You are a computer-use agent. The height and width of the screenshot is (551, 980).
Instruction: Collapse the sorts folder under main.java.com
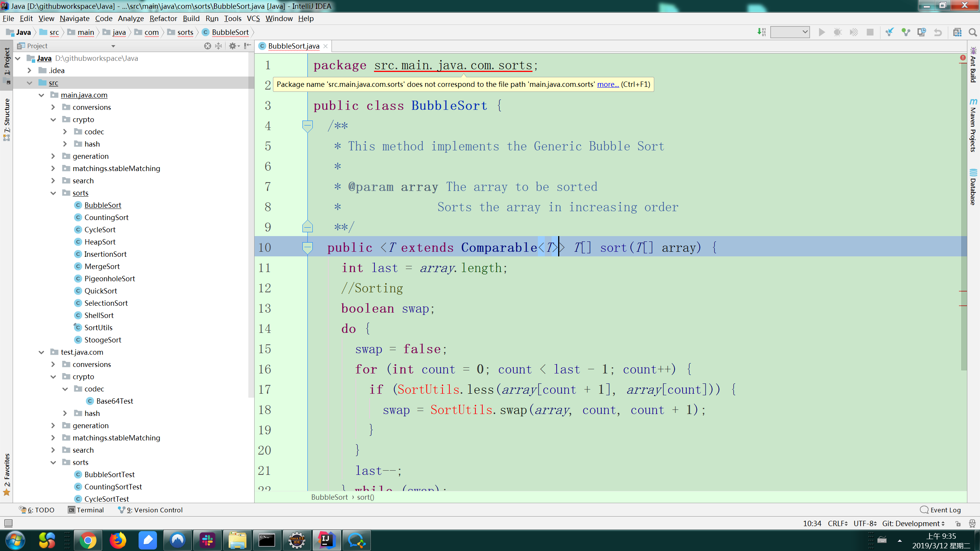[x=53, y=193]
